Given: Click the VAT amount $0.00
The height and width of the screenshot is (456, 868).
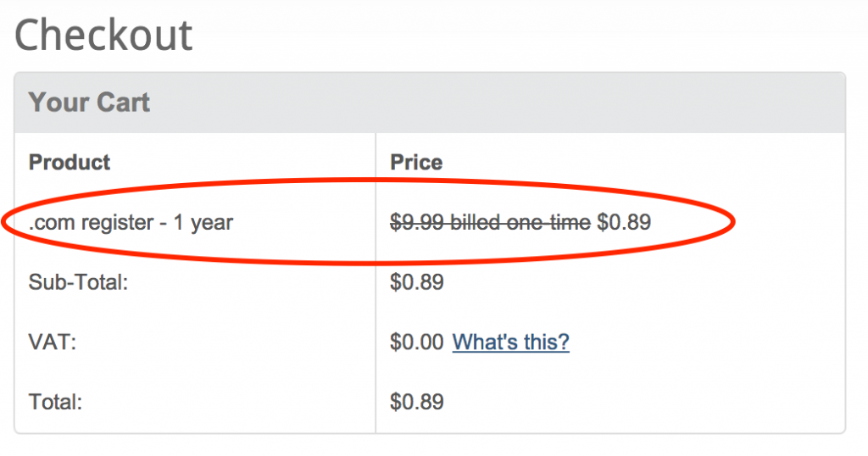Looking at the screenshot, I should [x=417, y=342].
